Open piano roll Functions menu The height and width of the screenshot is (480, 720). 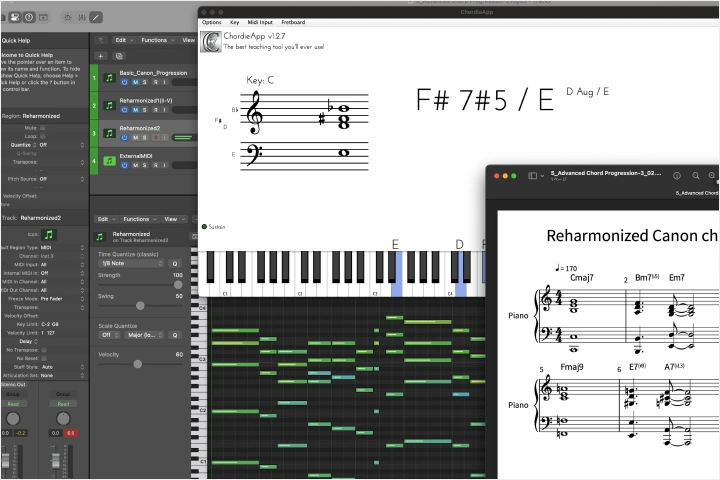tap(140, 219)
